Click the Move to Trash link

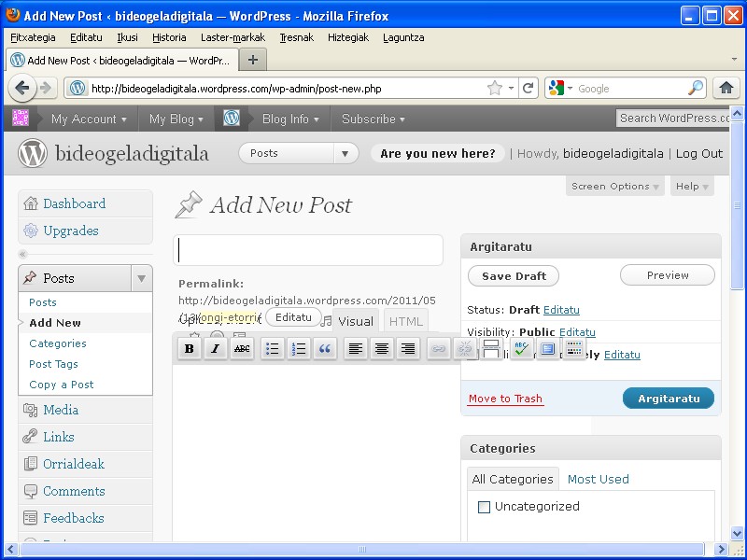505,399
